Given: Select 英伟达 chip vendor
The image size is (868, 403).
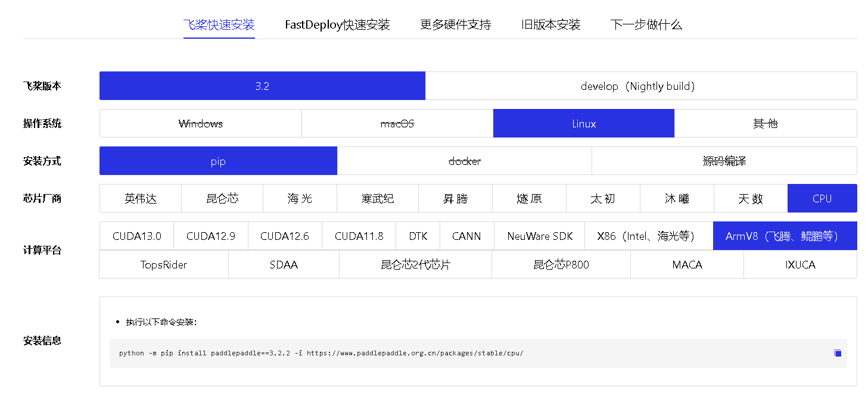Looking at the screenshot, I should pyautogui.click(x=140, y=198).
